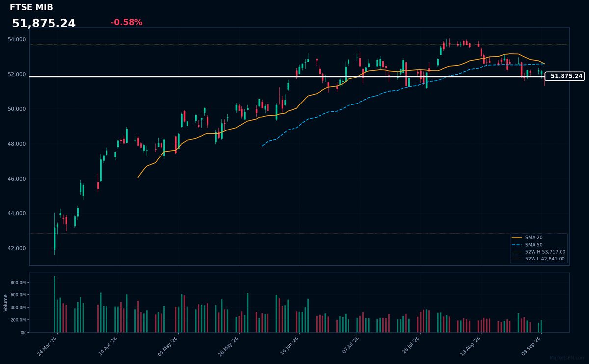Click the 50,000 price axis label
The width and height of the screenshot is (589, 364).
pos(17,109)
